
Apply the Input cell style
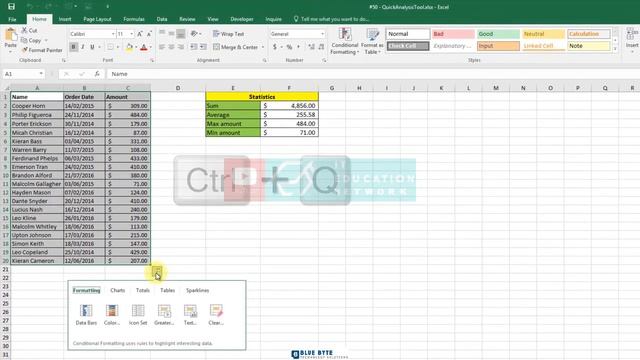498,46
